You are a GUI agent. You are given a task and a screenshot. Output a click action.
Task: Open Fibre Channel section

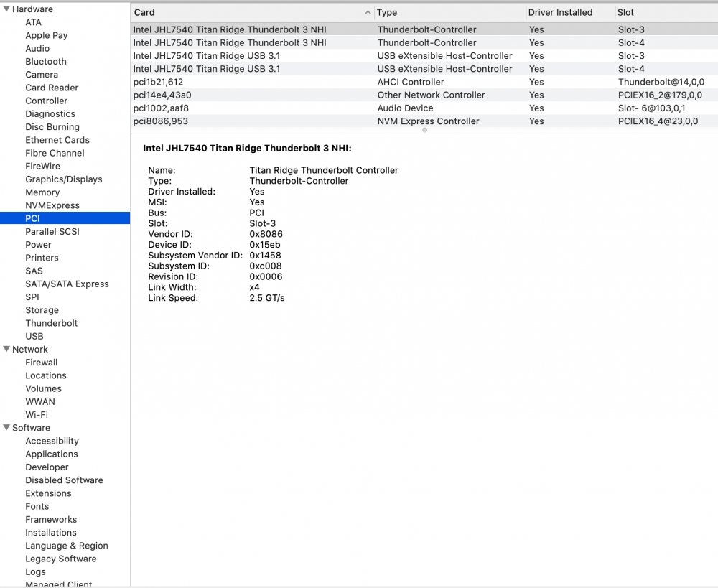coord(55,153)
